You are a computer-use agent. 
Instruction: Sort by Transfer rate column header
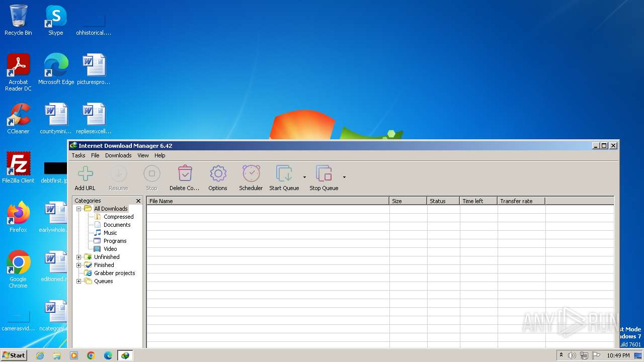pyautogui.click(x=521, y=201)
